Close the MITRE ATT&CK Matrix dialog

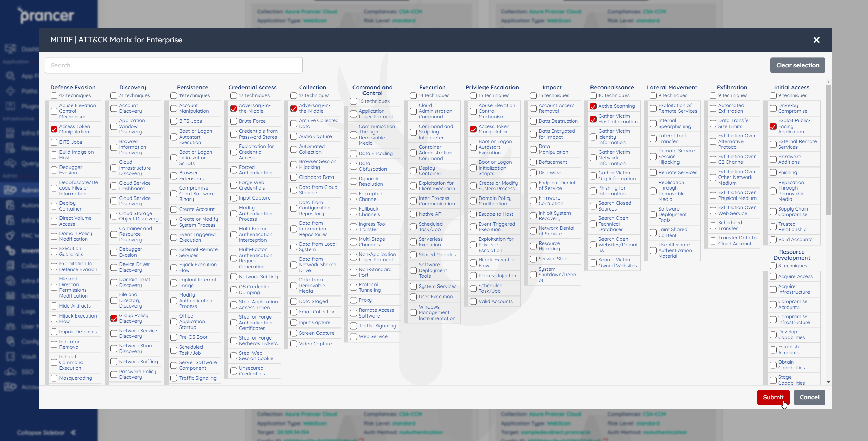(x=816, y=40)
